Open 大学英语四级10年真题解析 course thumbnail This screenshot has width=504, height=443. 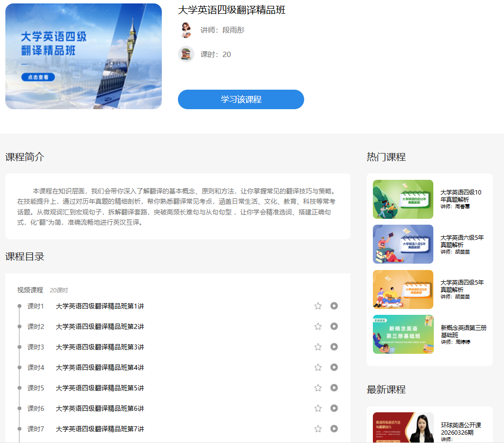[x=403, y=199]
